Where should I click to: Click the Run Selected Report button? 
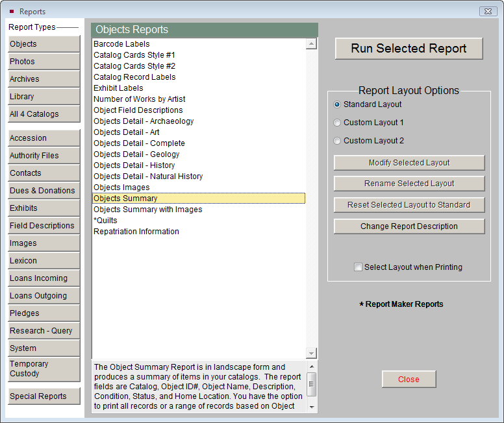pyautogui.click(x=409, y=49)
